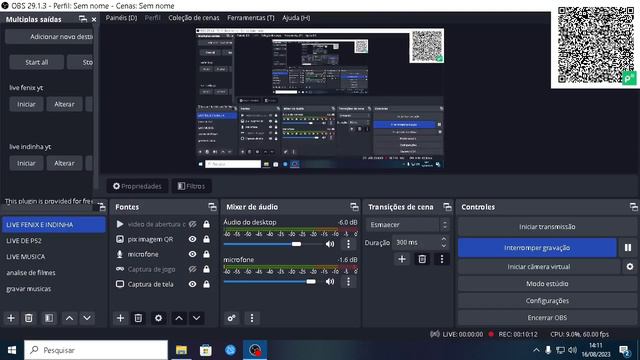Image resolution: width=640 pixels, height=360 pixels.
Task: Hide pix imagem QR source
Action: point(192,239)
